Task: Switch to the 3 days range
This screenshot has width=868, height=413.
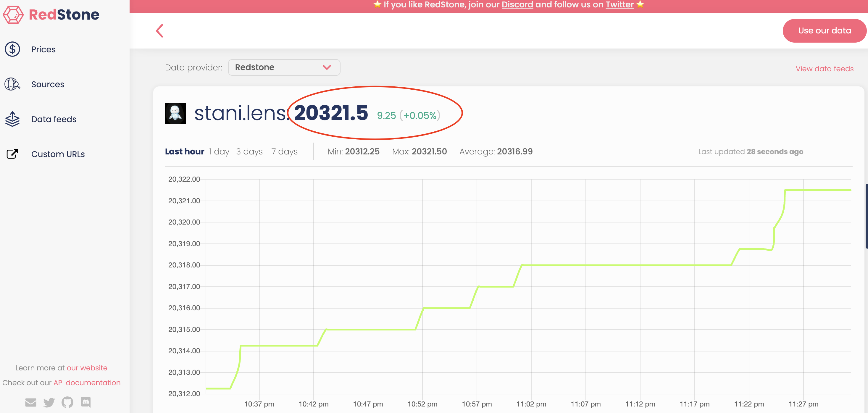Action: click(x=249, y=151)
